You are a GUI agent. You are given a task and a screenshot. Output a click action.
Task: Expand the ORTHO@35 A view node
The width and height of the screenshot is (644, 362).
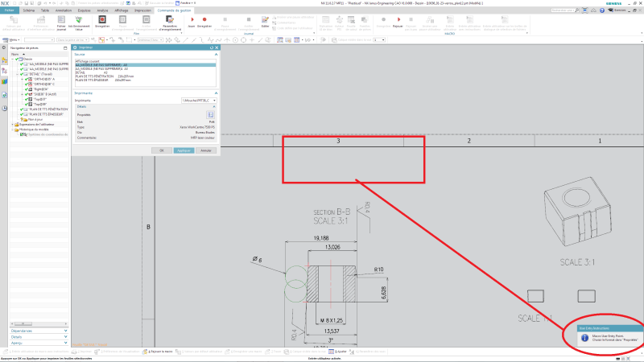click(x=23, y=79)
